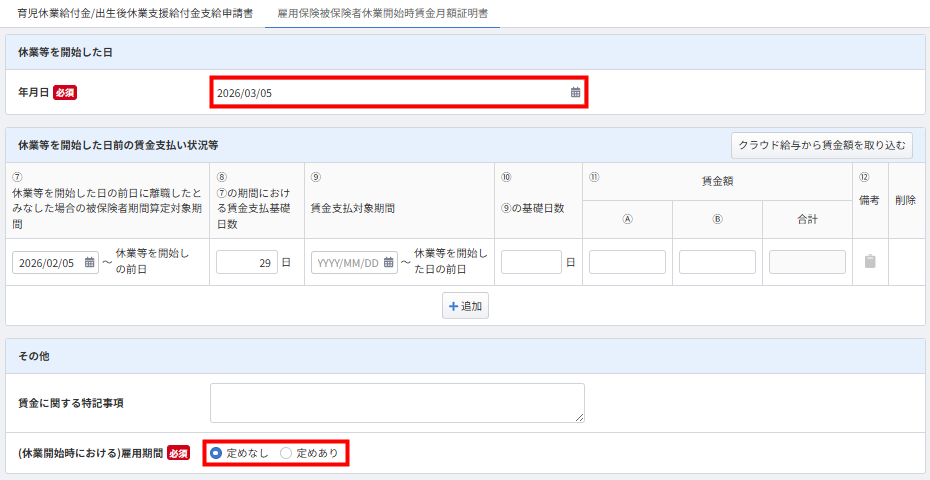Click the 賃金額 Ⓑ input field
Viewport: 930px width, 480px height.
click(x=717, y=263)
